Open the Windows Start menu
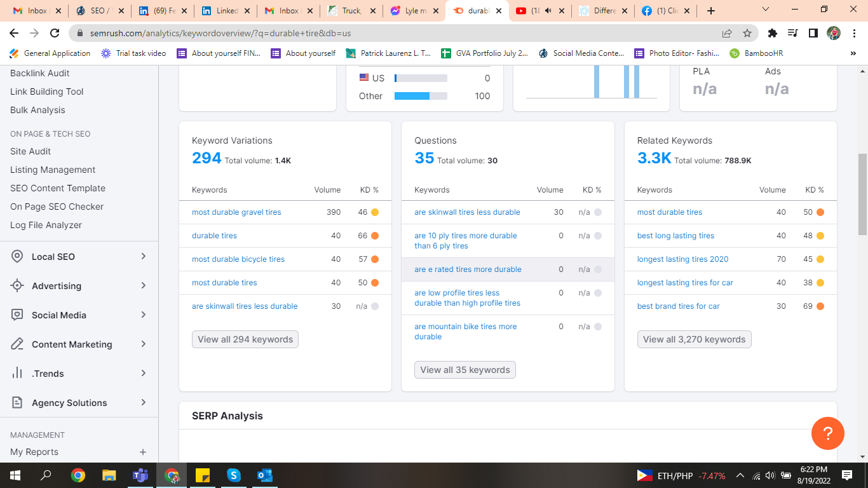The height and width of the screenshot is (488, 868). coord(15,475)
